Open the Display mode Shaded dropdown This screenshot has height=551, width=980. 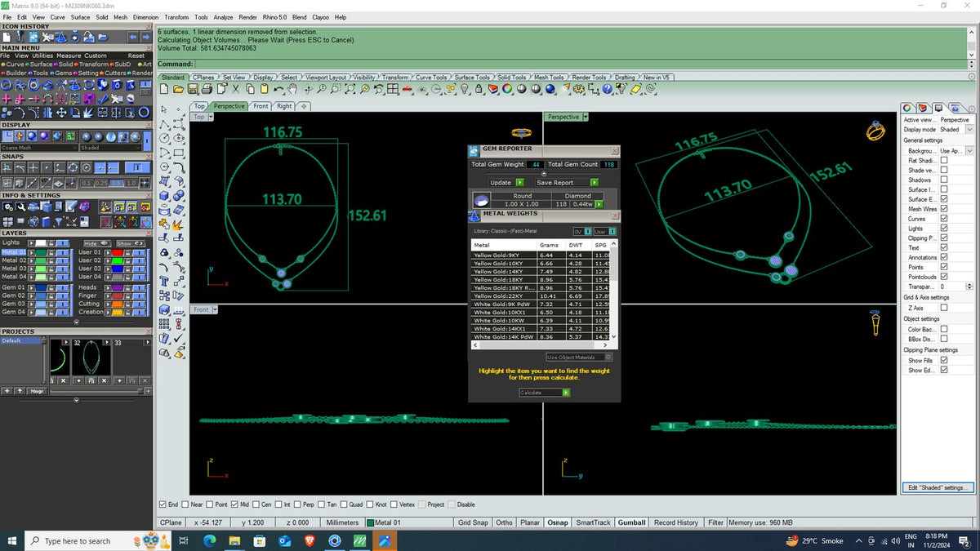click(957, 129)
